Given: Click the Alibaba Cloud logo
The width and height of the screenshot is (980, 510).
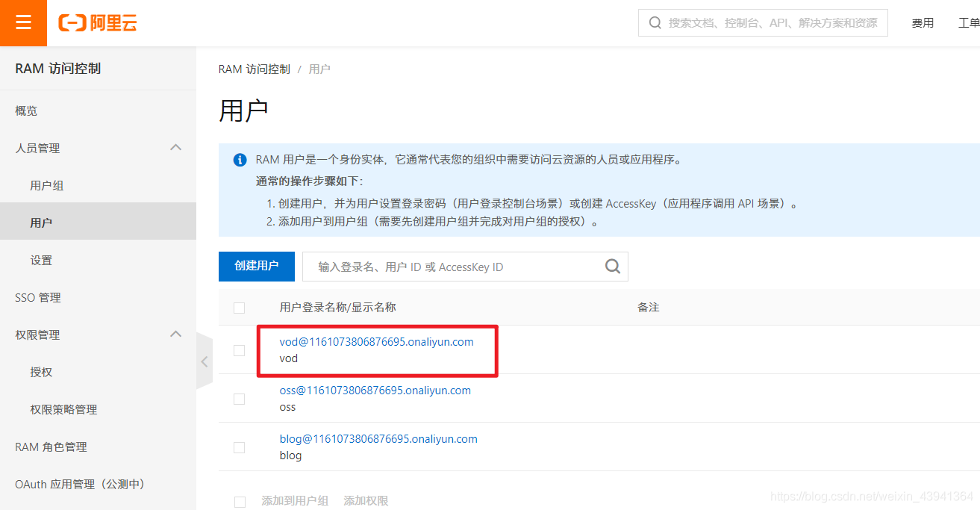Looking at the screenshot, I should [x=97, y=22].
